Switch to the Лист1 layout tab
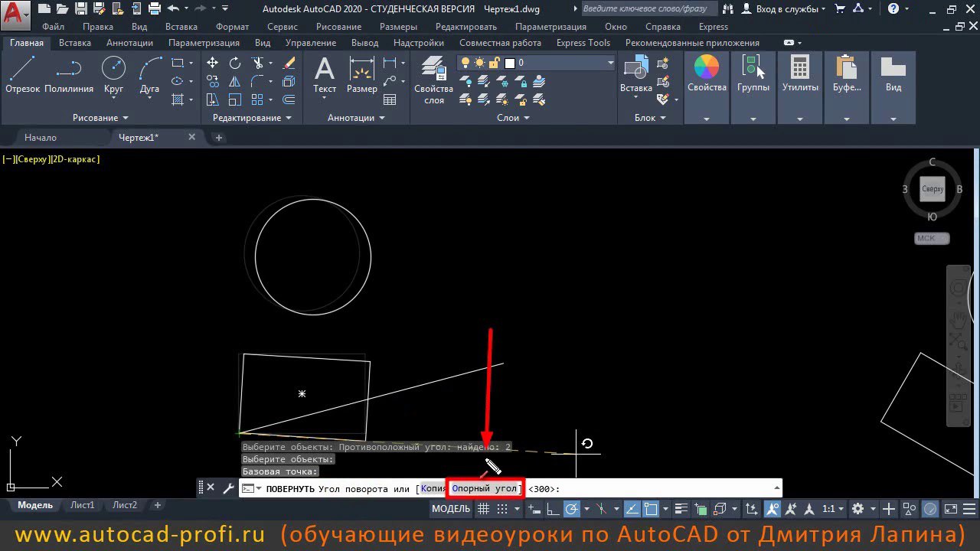Image resolution: width=980 pixels, height=551 pixels. click(82, 505)
